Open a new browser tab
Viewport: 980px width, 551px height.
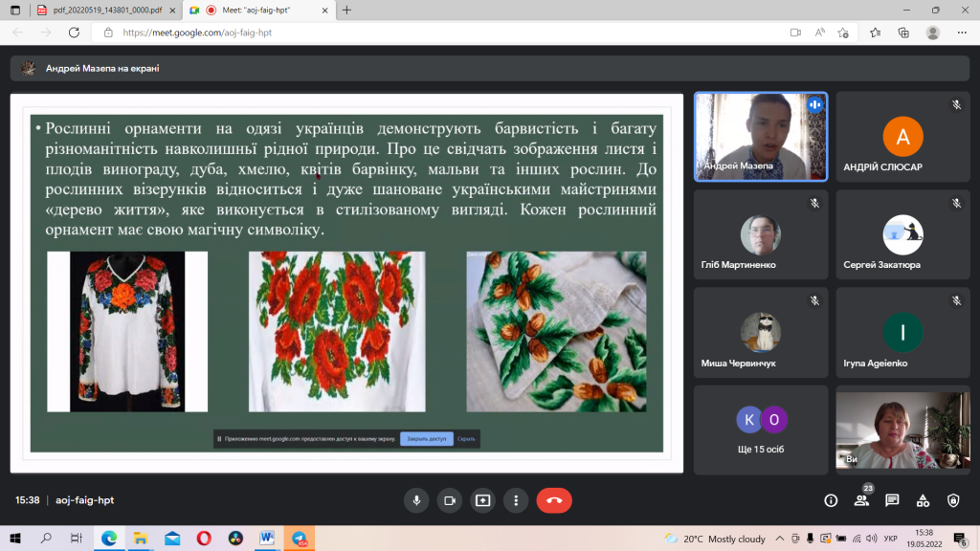(346, 10)
